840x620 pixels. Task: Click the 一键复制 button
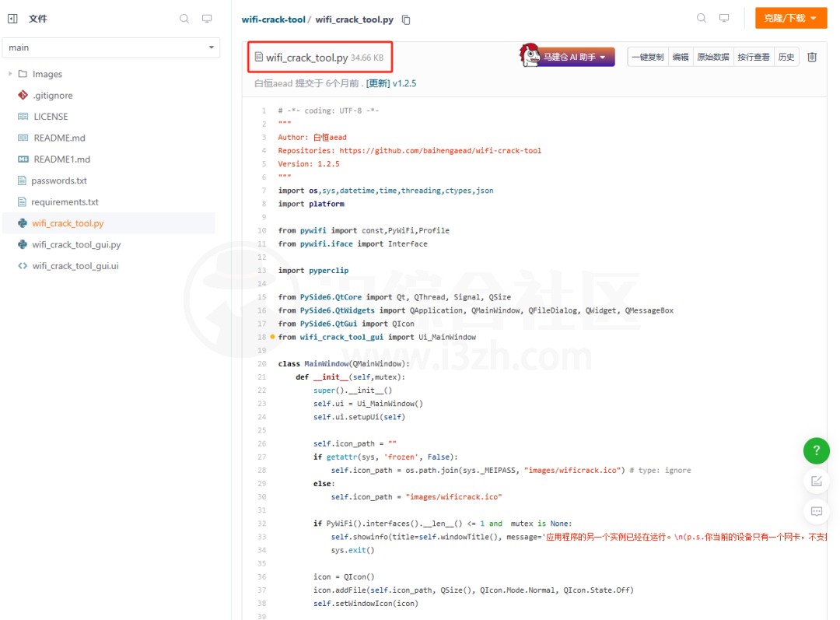648,57
